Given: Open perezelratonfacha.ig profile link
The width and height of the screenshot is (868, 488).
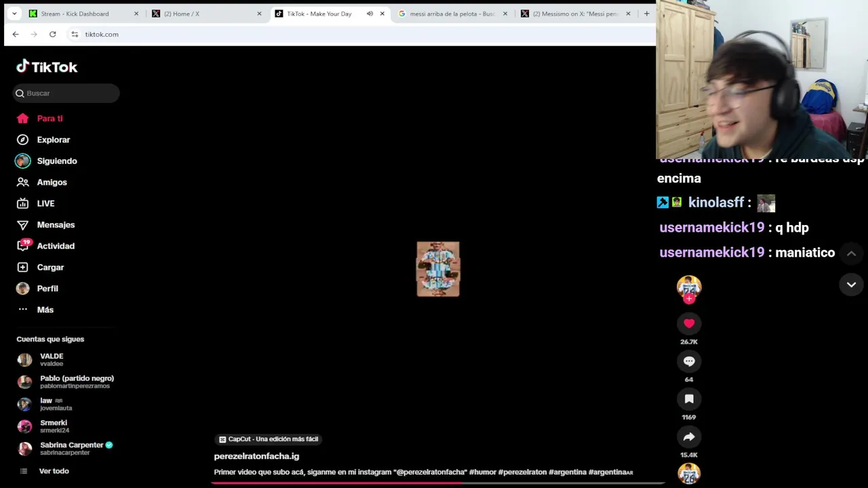Looking at the screenshot, I should point(256,456).
